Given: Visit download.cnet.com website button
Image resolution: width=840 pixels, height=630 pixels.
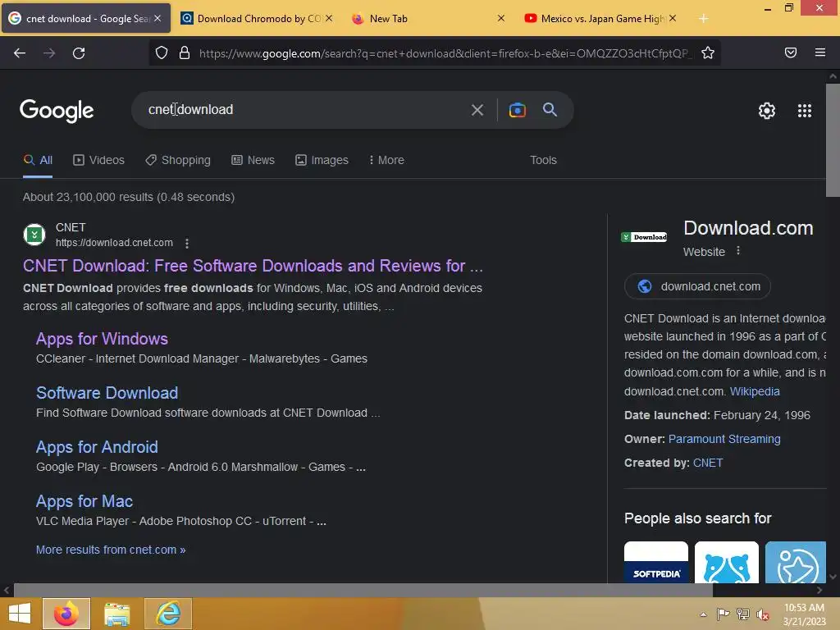Looking at the screenshot, I should tap(697, 286).
